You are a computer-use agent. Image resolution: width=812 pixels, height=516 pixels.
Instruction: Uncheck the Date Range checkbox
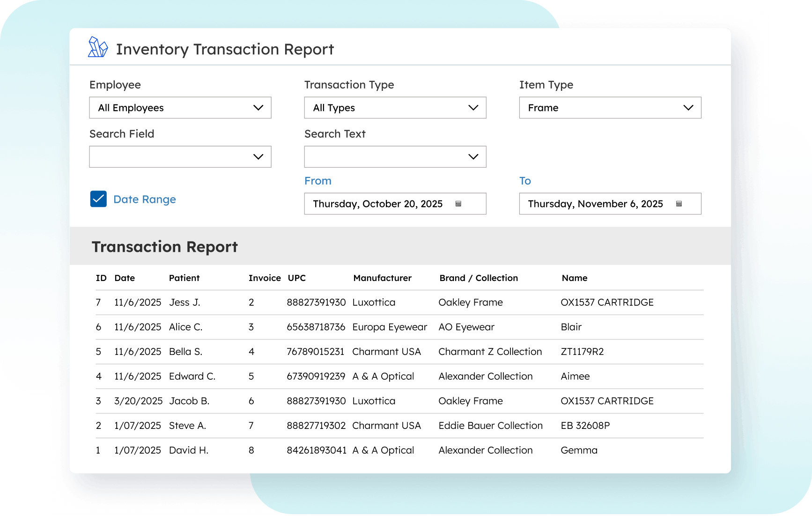[x=98, y=199]
